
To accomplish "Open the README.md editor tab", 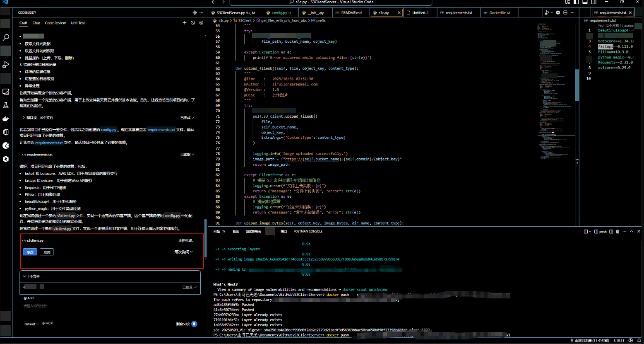I will (x=351, y=13).
